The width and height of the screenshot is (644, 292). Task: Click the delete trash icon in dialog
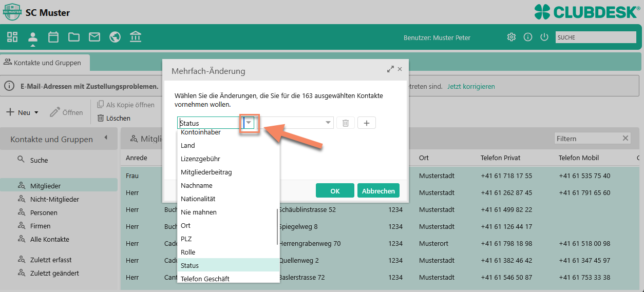coord(346,123)
